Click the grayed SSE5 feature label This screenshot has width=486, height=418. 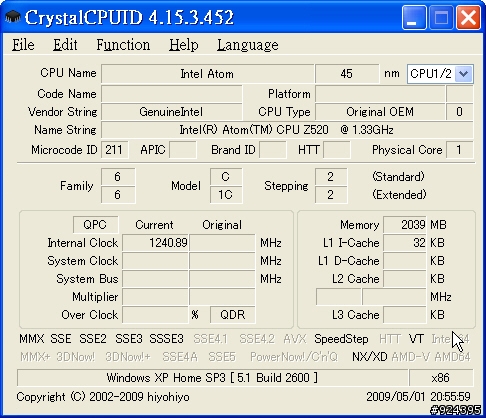pyautogui.click(x=222, y=357)
